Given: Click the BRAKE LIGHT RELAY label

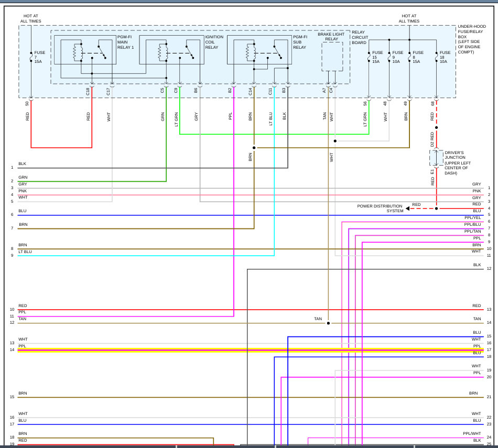Looking at the screenshot, I should [x=331, y=37].
